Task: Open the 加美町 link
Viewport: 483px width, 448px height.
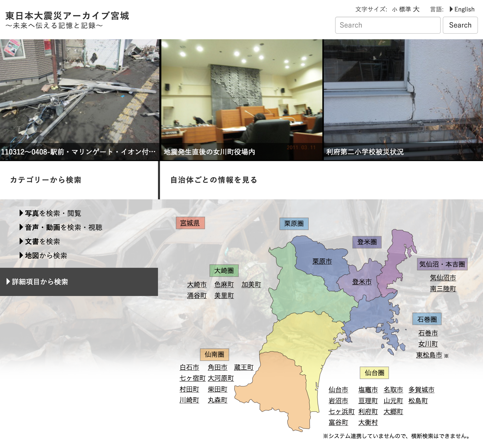Action: 251,285
